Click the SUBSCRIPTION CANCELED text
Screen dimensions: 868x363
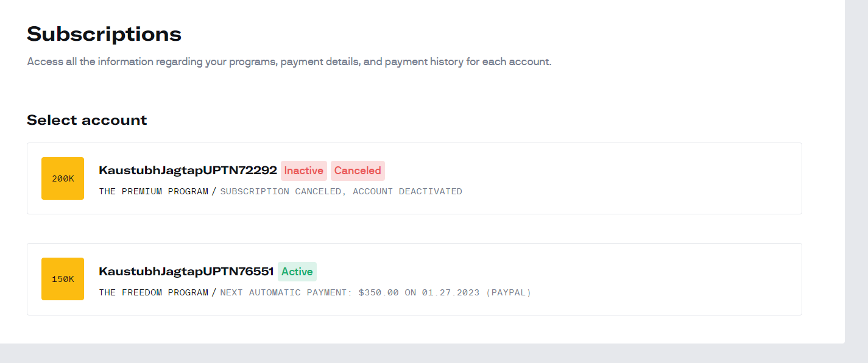click(x=280, y=191)
